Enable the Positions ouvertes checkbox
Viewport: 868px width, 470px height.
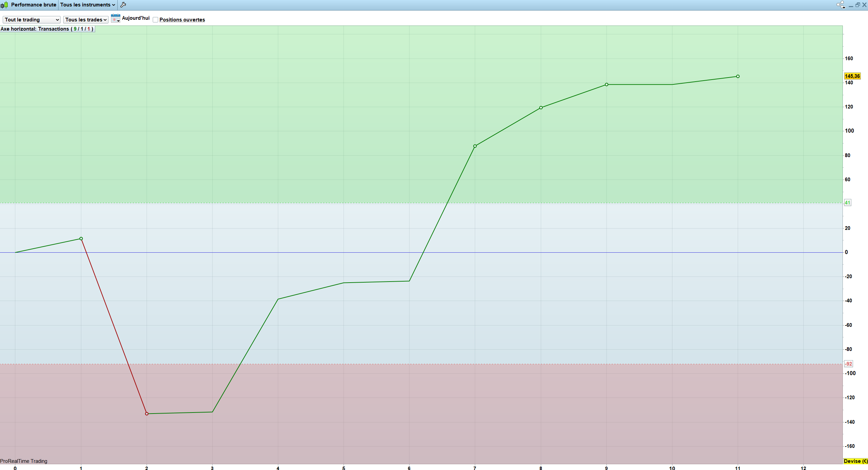(155, 20)
